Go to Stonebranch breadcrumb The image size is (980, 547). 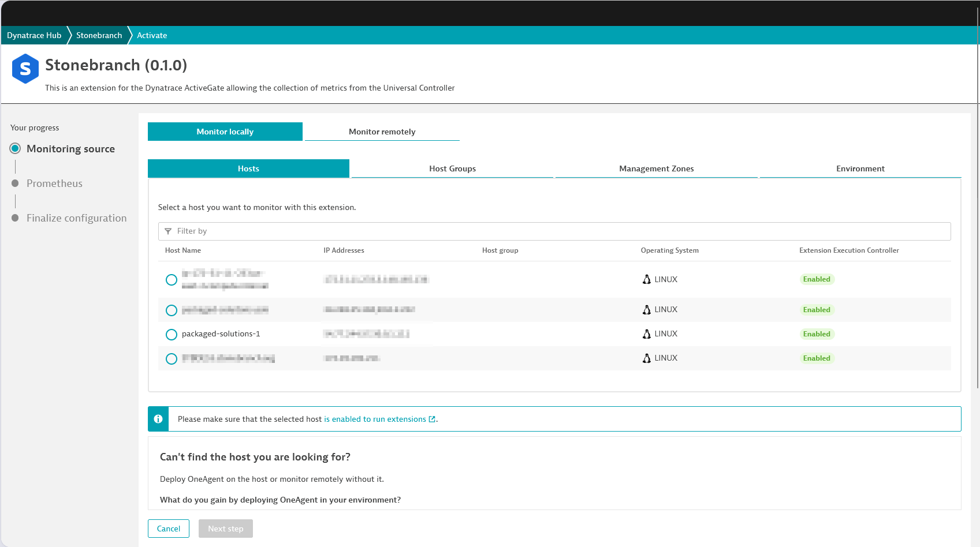tap(99, 35)
